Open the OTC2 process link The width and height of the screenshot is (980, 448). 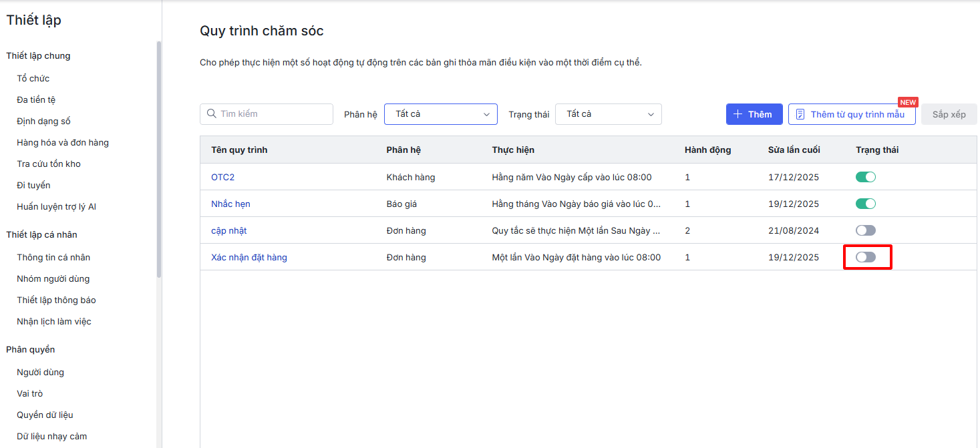click(x=222, y=177)
